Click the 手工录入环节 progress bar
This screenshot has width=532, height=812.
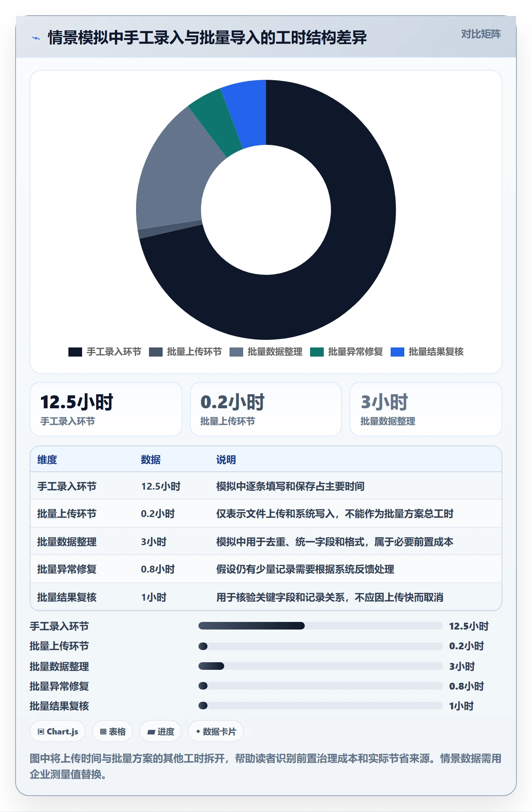point(320,626)
